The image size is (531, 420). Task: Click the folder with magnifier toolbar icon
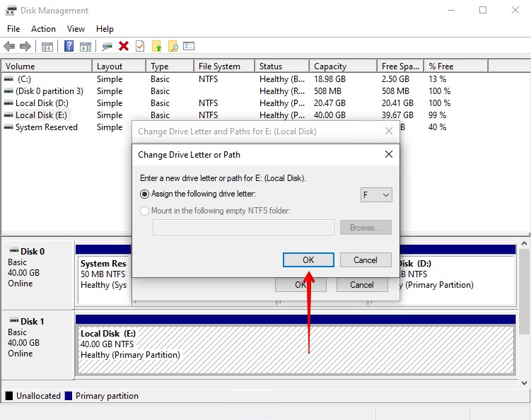(x=173, y=47)
